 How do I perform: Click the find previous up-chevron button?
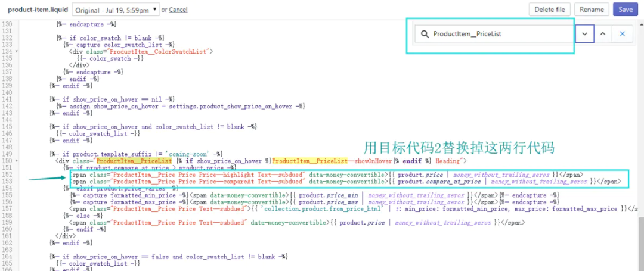click(603, 34)
